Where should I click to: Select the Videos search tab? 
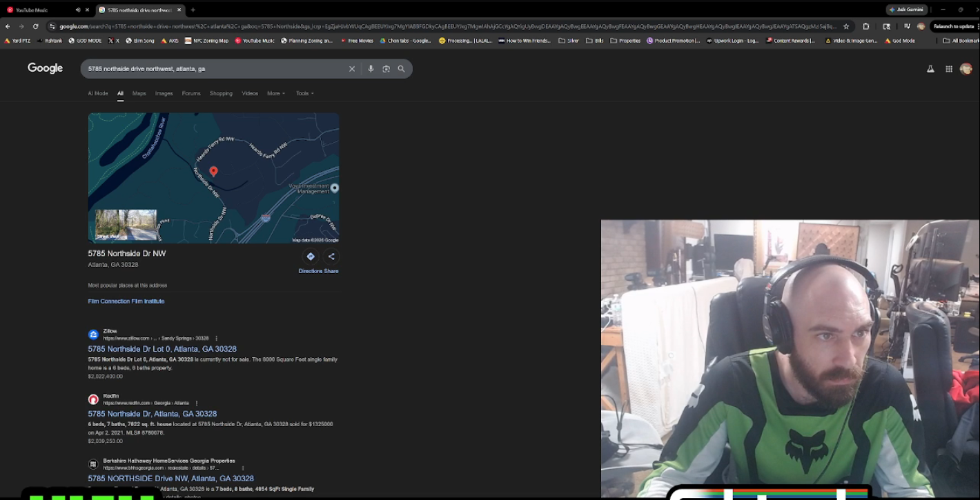point(250,93)
